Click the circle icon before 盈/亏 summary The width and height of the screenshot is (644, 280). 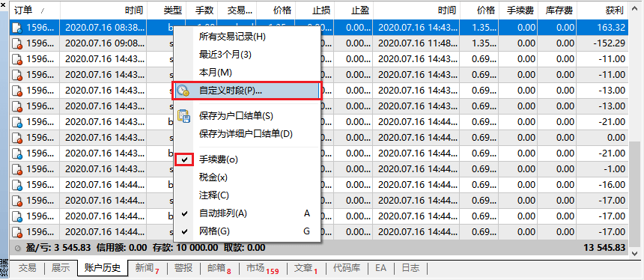click(x=18, y=248)
